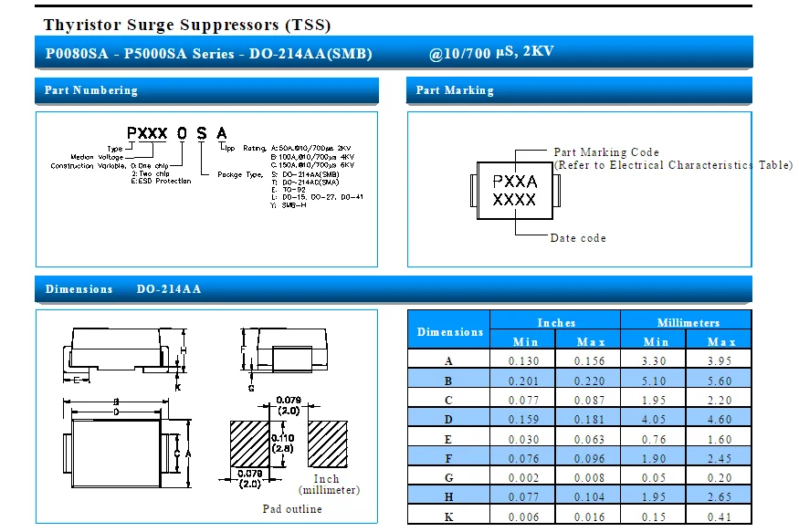Click the 'Part Marking Code' callout label

(x=606, y=152)
